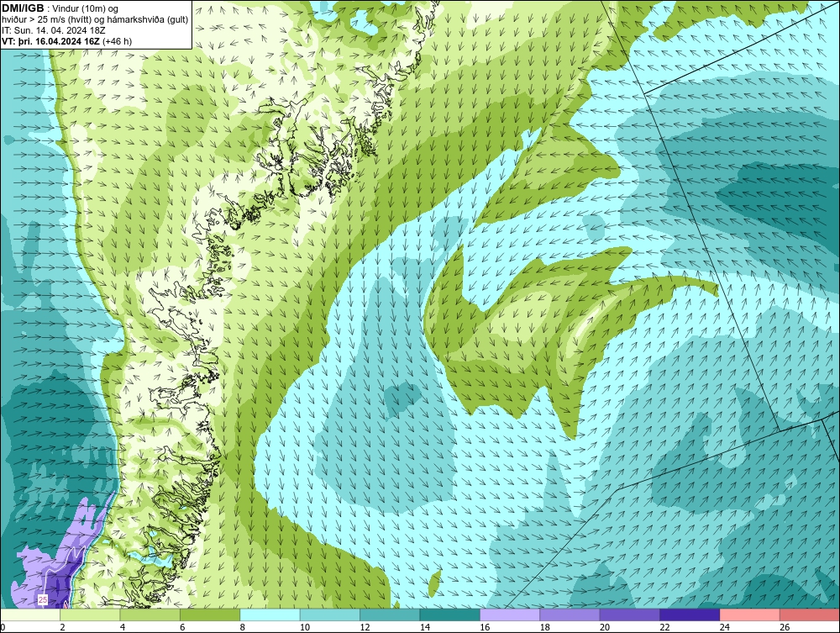840x633 pixels.
Task: Click the legend tick label '20'
Action: [605, 627]
